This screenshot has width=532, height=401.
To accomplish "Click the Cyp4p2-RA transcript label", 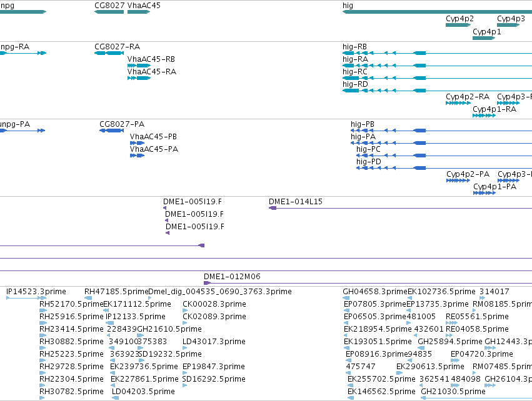I will 468,97.
